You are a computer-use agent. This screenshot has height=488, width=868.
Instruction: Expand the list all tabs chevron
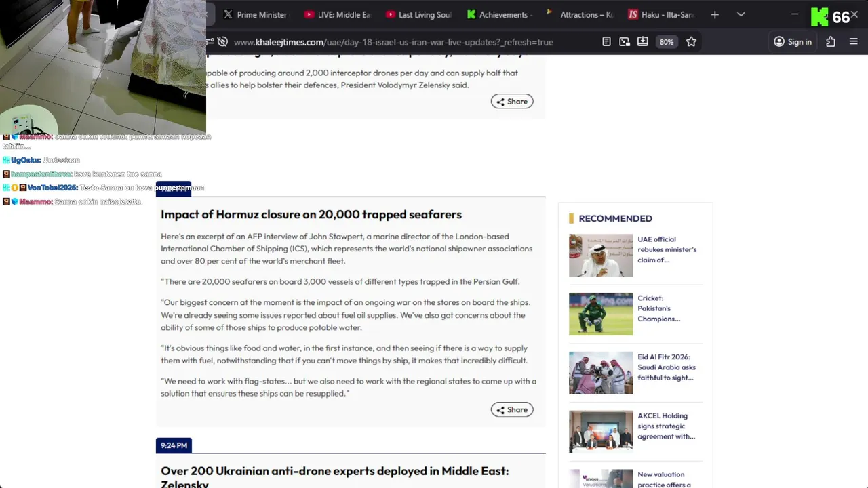point(741,14)
